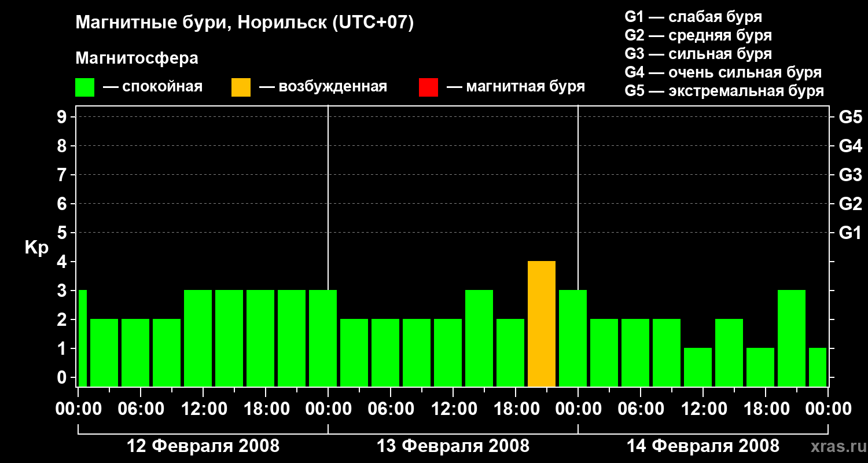
Task: Click the right-axis 'G4' label
Action: click(x=850, y=146)
